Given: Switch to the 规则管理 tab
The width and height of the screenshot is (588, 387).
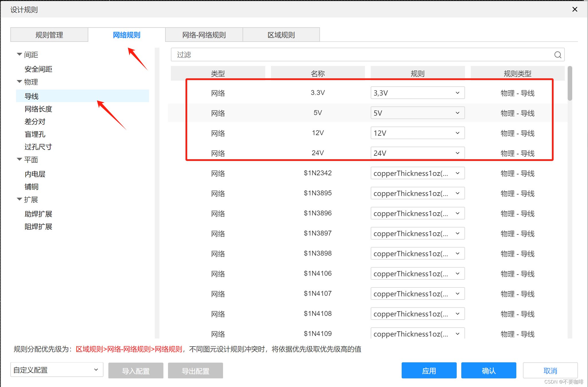Looking at the screenshot, I should 49,35.
